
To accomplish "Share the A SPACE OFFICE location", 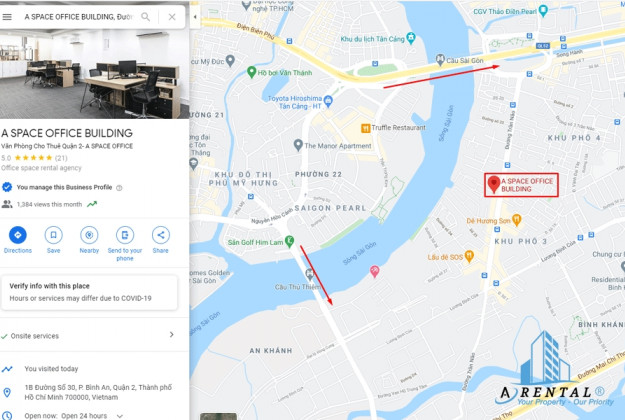I will tap(161, 240).
